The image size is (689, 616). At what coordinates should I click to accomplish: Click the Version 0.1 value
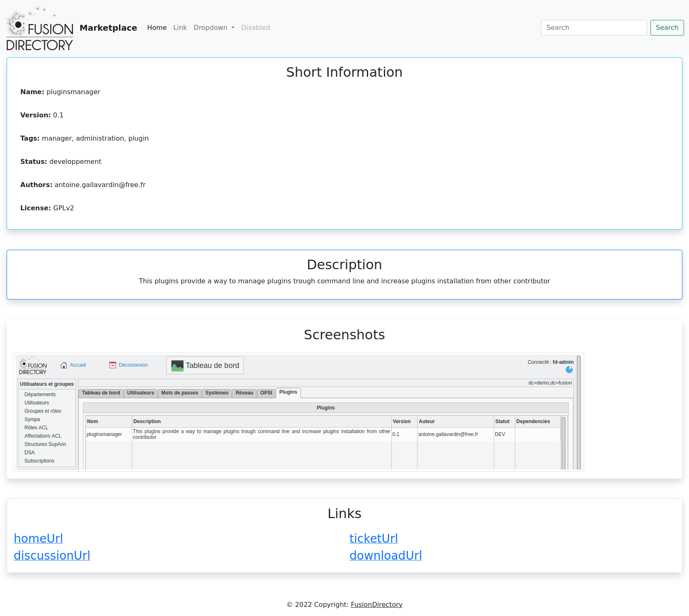pyautogui.click(x=58, y=115)
